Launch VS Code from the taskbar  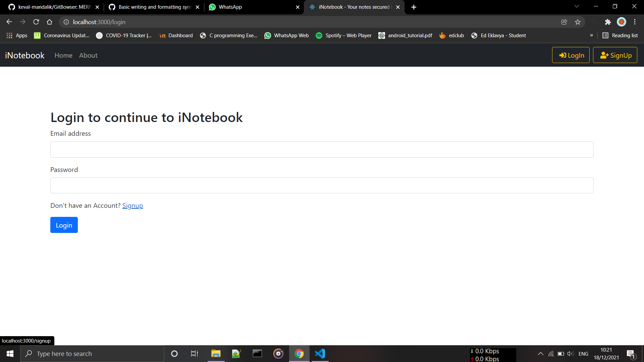tap(320, 354)
